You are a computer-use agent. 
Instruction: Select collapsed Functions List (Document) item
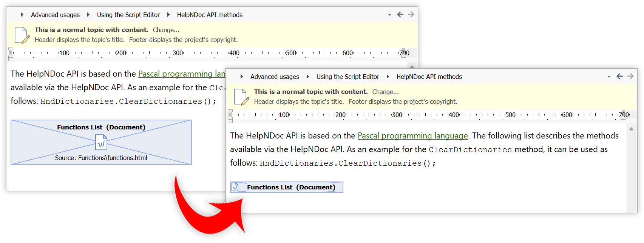tap(287, 187)
